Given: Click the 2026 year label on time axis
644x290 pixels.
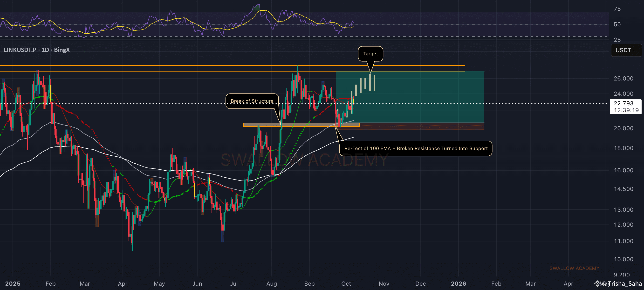Looking at the screenshot, I should [x=458, y=283].
